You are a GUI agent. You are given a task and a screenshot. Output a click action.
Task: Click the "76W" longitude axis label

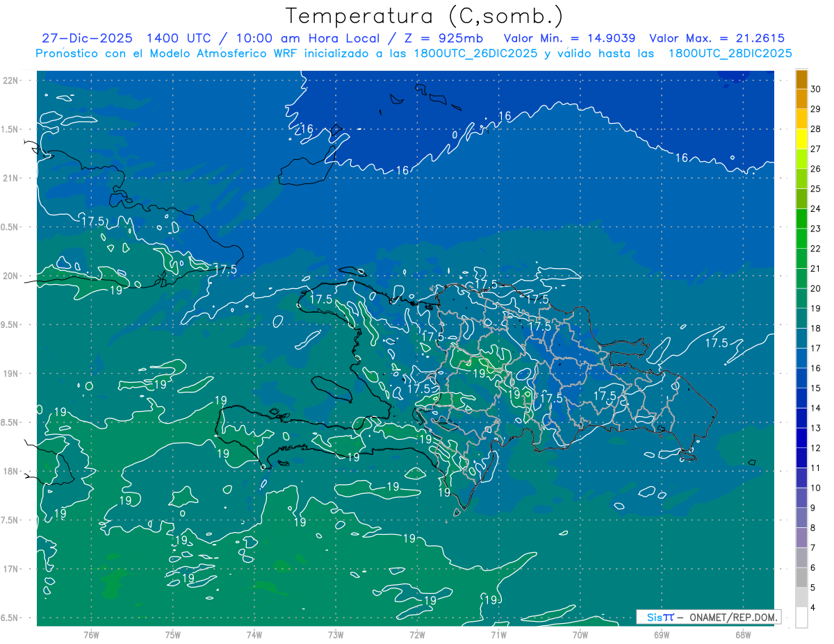(91, 634)
